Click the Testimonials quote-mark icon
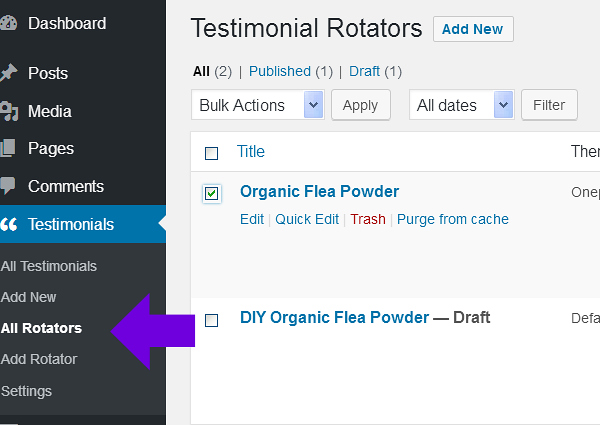The image size is (600, 425). click(9, 224)
